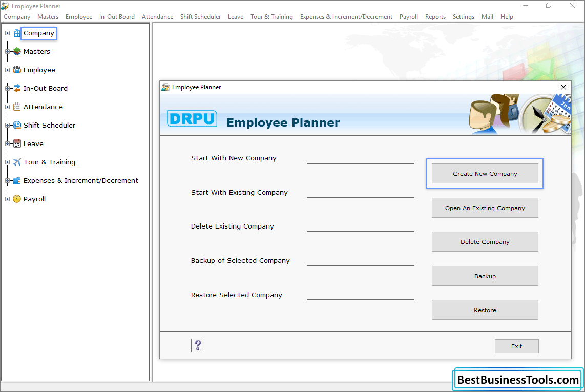Image resolution: width=585 pixels, height=392 pixels.
Task: Click the Shift Scheduler clock icon
Action: [x=17, y=125]
